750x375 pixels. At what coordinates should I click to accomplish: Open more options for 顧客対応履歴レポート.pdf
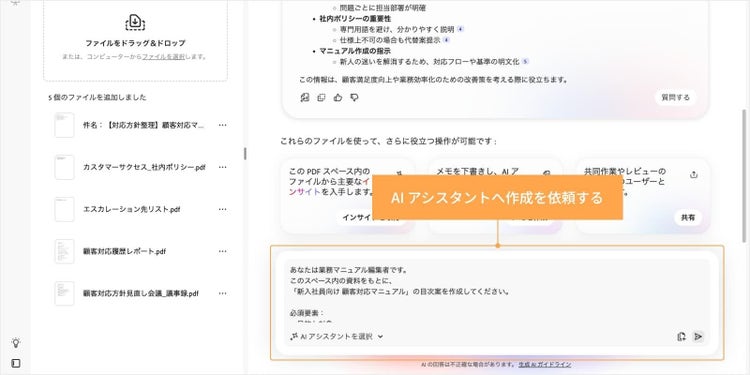(222, 251)
